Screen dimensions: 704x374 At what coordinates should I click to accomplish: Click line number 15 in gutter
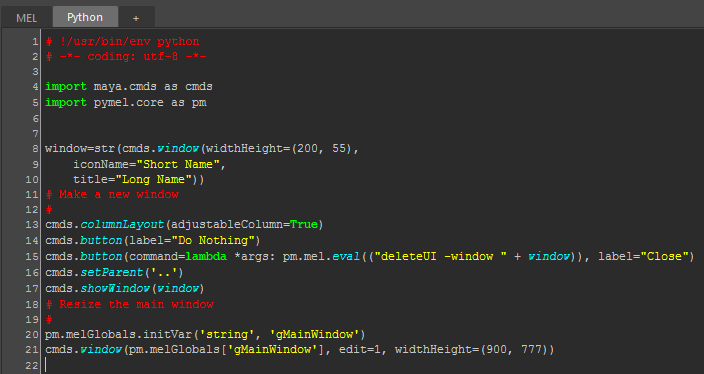(x=31, y=257)
